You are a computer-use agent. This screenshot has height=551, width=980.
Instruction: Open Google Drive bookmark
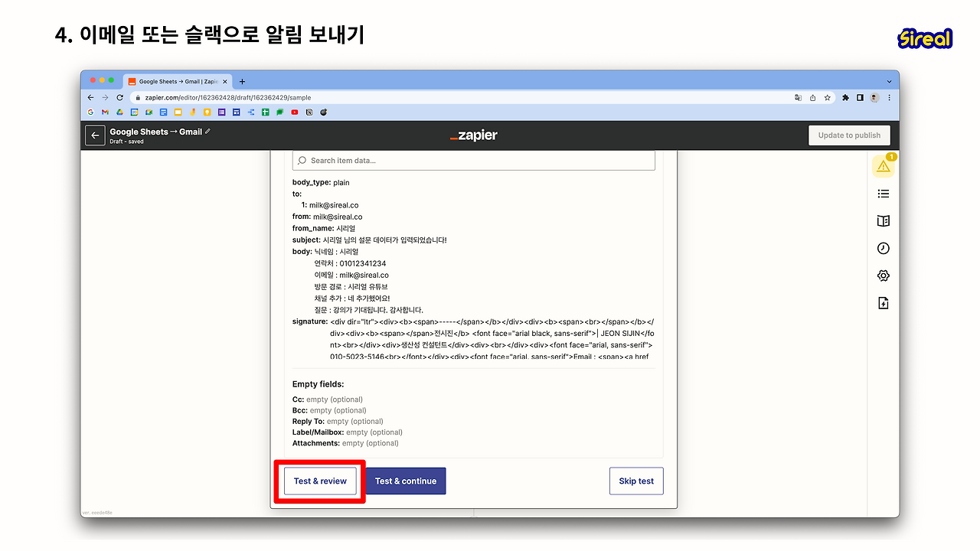tap(120, 112)
